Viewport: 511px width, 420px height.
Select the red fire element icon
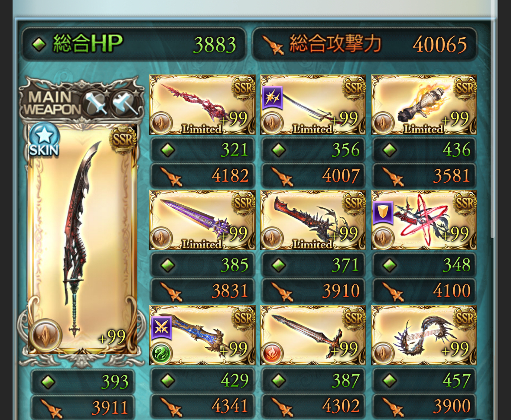[x=272, y=353]
